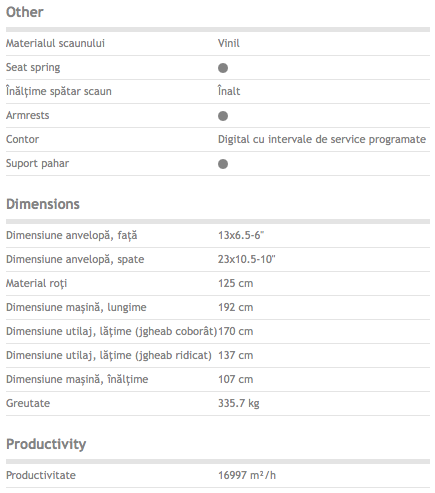Click the 137 cm raised chute width

click(x=236, y=355)
